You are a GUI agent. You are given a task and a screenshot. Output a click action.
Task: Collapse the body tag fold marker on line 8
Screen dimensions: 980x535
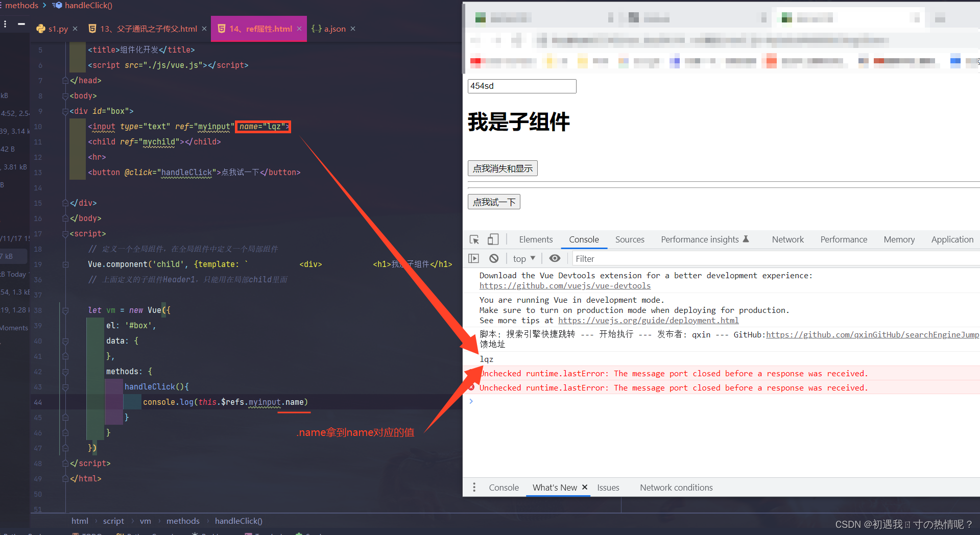pos(65,95)
